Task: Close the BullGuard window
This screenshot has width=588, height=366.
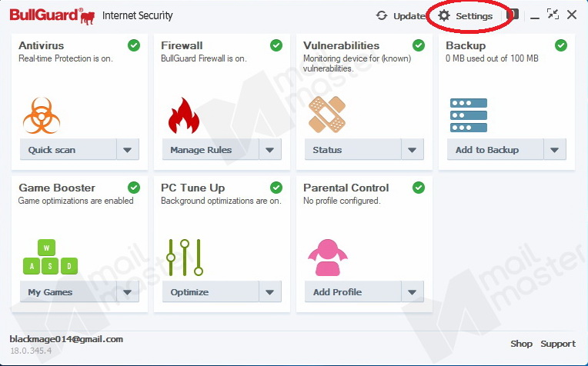Action: click(572, 15)
